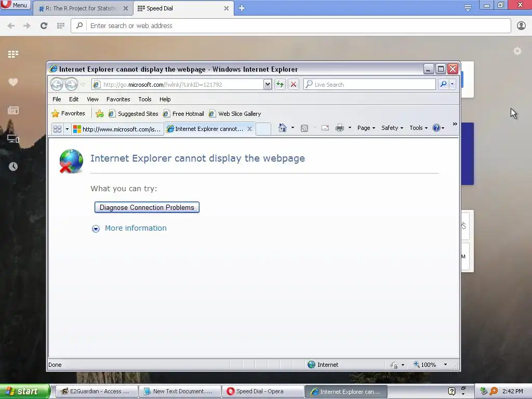Open the Edit menu in Internet Explorer
Viewport: 532px width, 399px height.
click(74, 99)
